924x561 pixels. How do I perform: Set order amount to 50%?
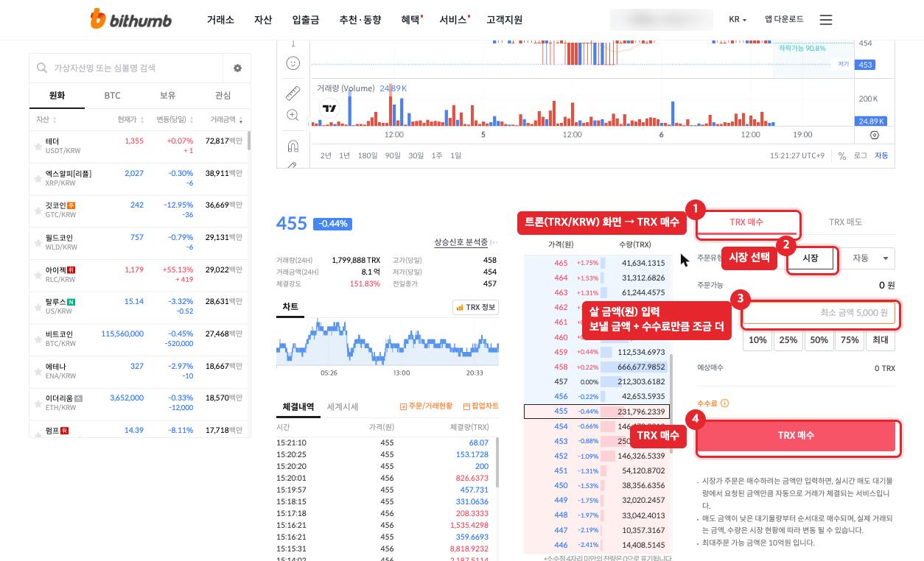point(819,340)
